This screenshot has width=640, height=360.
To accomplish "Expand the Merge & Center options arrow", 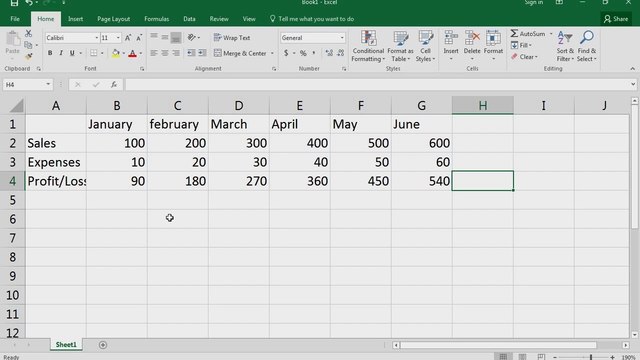I will [x=272, y=53].
